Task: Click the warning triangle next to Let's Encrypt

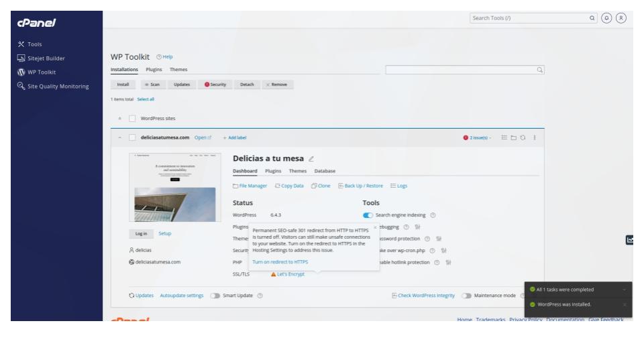Action: click(273, 274)
